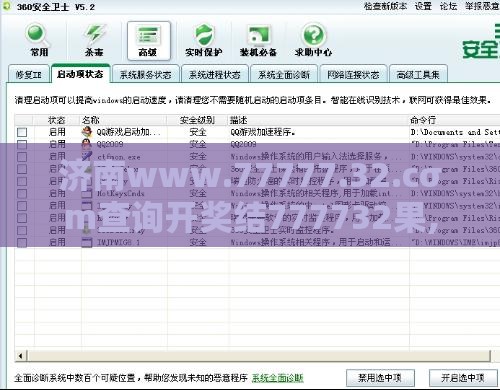Switch to the 高级工具集 tab
The width and height of the screenshot is (500, 390).
pyautogui.click(x=418, y=74)
